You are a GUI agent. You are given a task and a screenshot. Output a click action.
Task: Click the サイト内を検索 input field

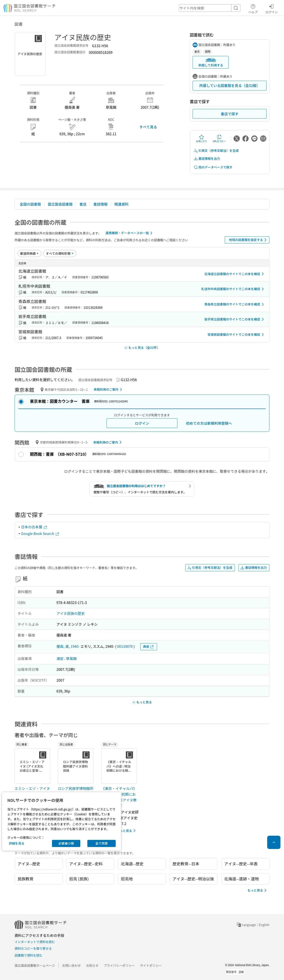point(205,8)
